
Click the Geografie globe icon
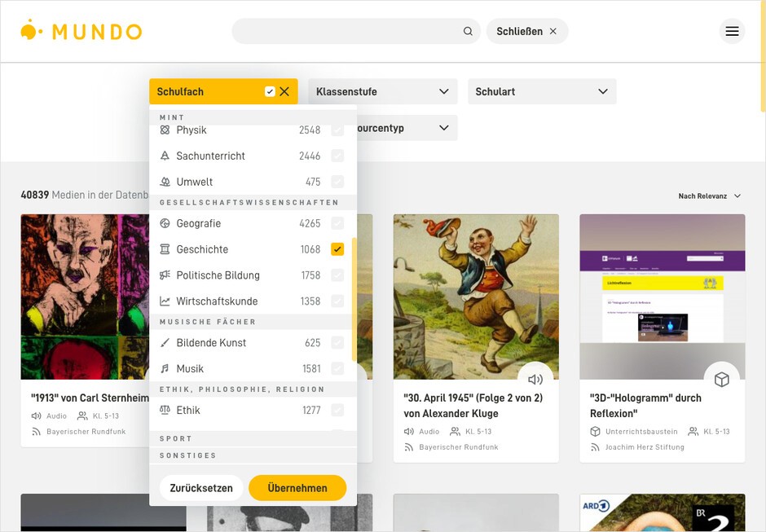(x=165, y=223)
